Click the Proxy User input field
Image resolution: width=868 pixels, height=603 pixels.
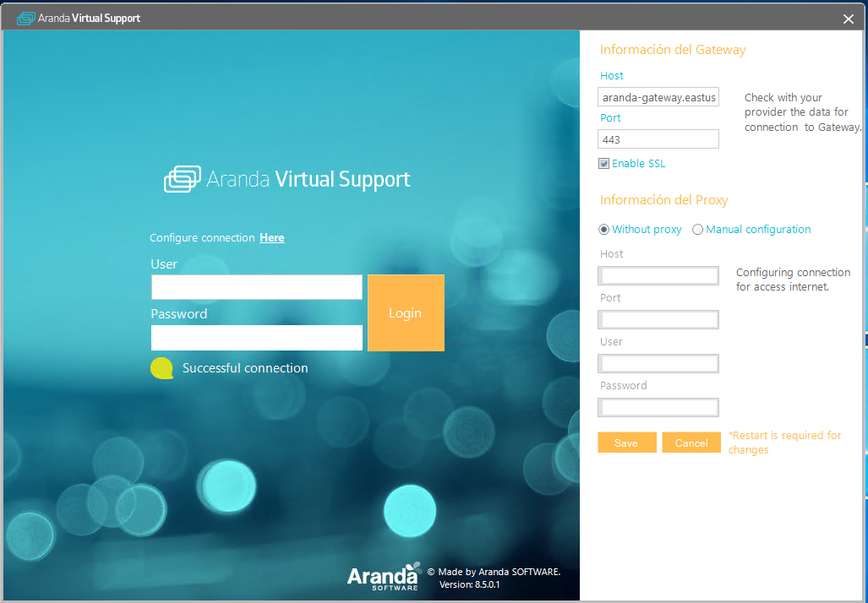[658, 363]
